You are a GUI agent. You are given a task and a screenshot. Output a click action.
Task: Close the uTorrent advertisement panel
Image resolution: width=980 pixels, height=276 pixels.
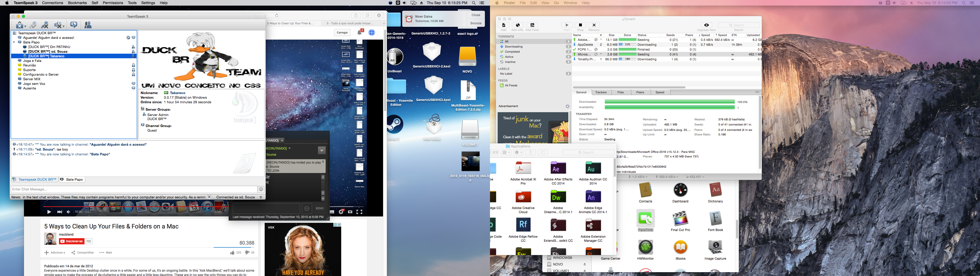[568, 106]
